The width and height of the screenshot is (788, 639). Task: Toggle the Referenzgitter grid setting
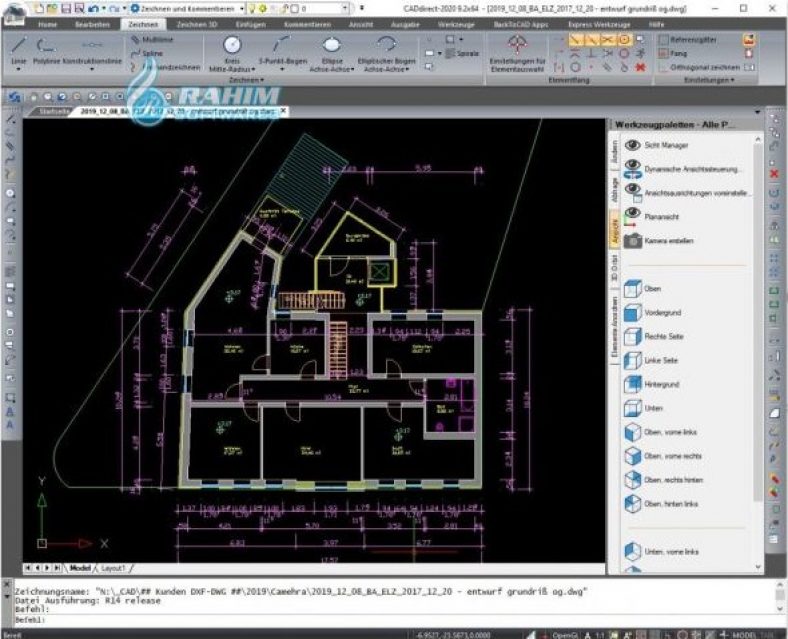(x=687, y=39)
